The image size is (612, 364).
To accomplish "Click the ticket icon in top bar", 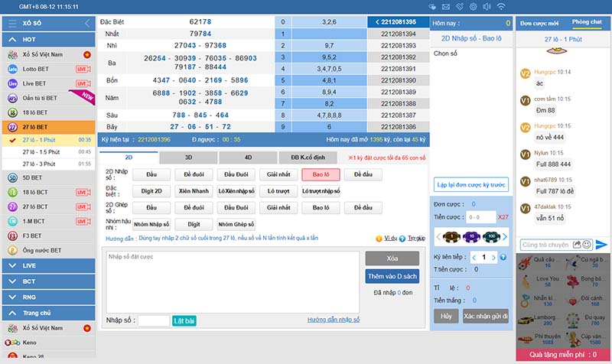I will pos(460,6).
